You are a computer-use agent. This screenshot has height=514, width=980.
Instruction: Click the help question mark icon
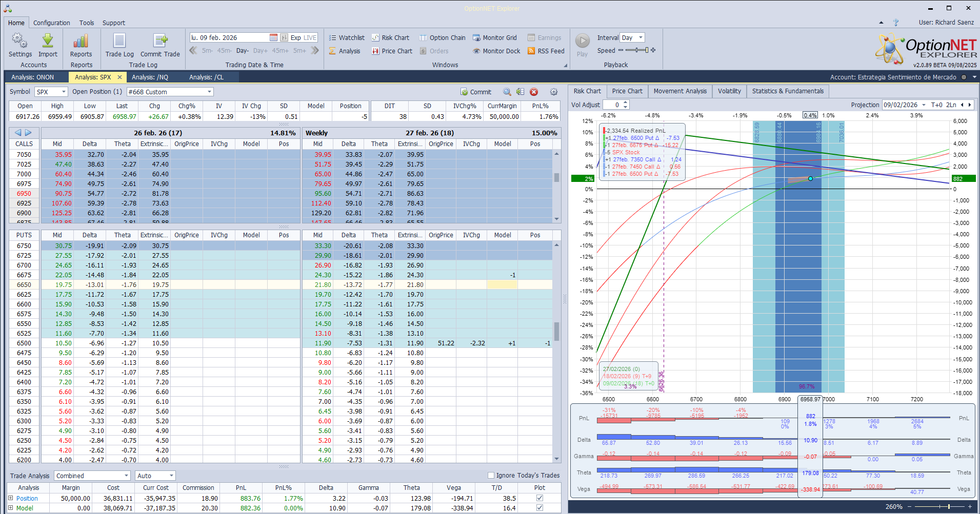pos(895,23)
